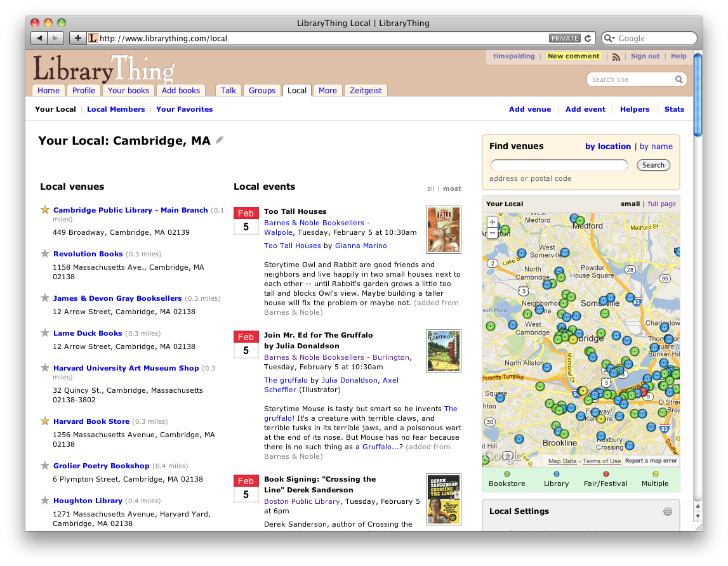This screenshot has width=728, height=566.
Task: Click the browser forward arrow button
Action: click(55, 38)
